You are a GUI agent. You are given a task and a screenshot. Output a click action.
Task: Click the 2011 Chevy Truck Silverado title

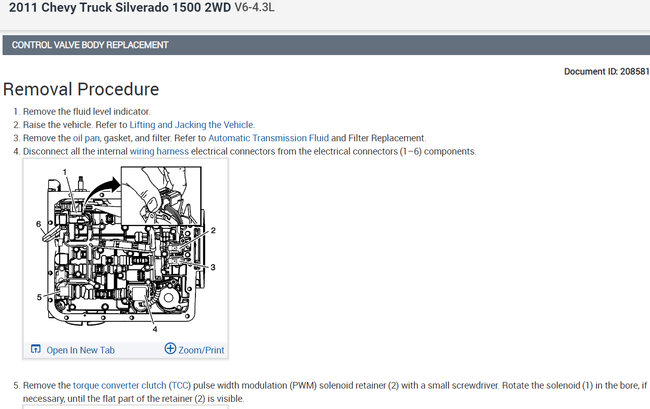[120, 7]
